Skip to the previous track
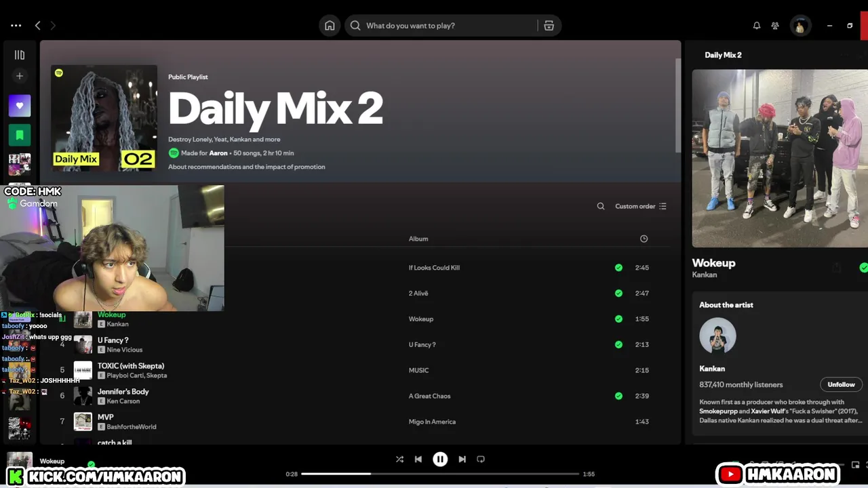Screen dimensions: 868x488 418,459
